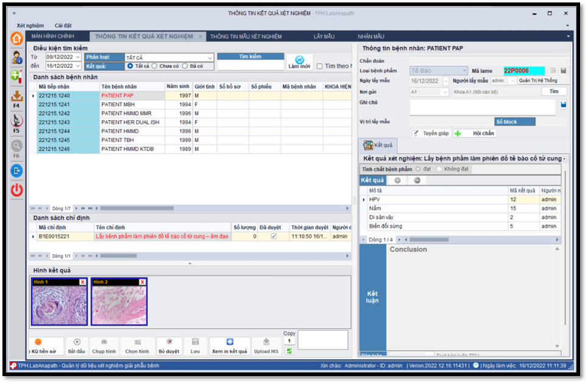Expand the Phân loại dropdown
This screenshot has height=384, width=588.
pyautogui.click(x=210, y=57)
